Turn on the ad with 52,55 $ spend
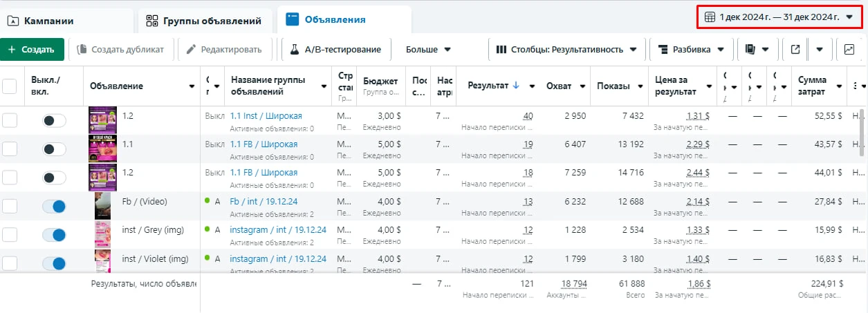Viewport: 868px width, 313px height. coord(54,120)
